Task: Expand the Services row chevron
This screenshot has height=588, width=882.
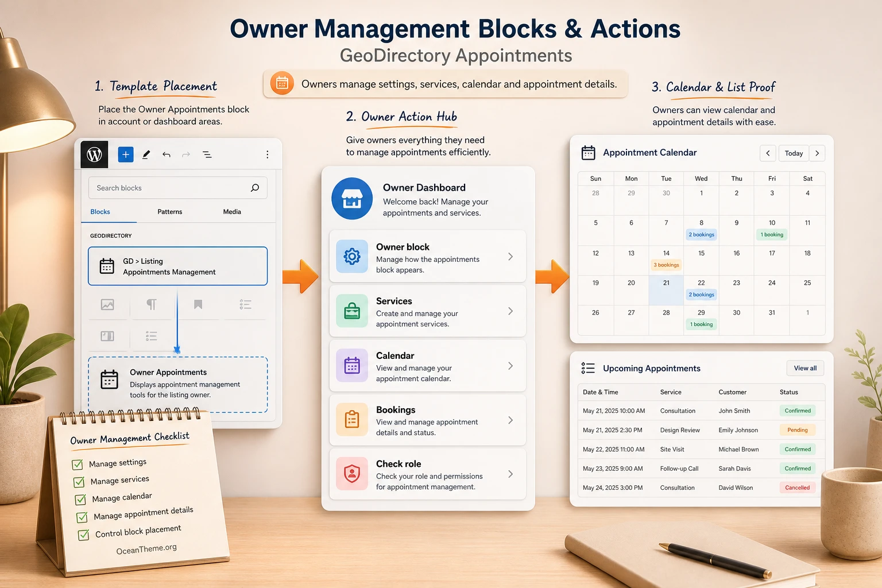Action: (510, 311)
